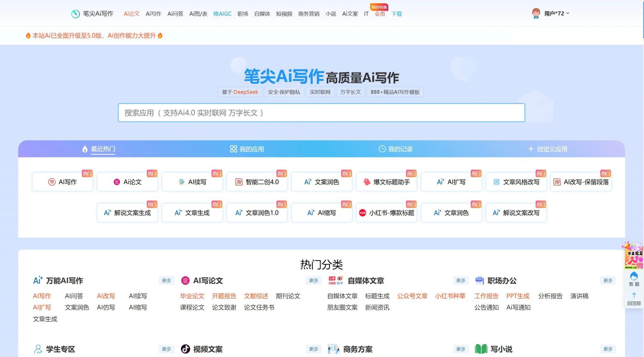Expand the 用户*72 account dropdown
The width and height of the screenshot is (644, 357).
coord(568,13)
